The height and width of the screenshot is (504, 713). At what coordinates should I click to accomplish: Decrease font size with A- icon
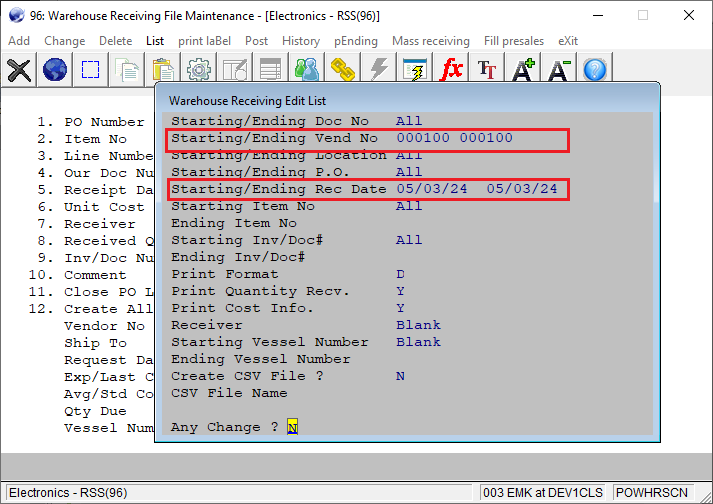coord(559,69)
